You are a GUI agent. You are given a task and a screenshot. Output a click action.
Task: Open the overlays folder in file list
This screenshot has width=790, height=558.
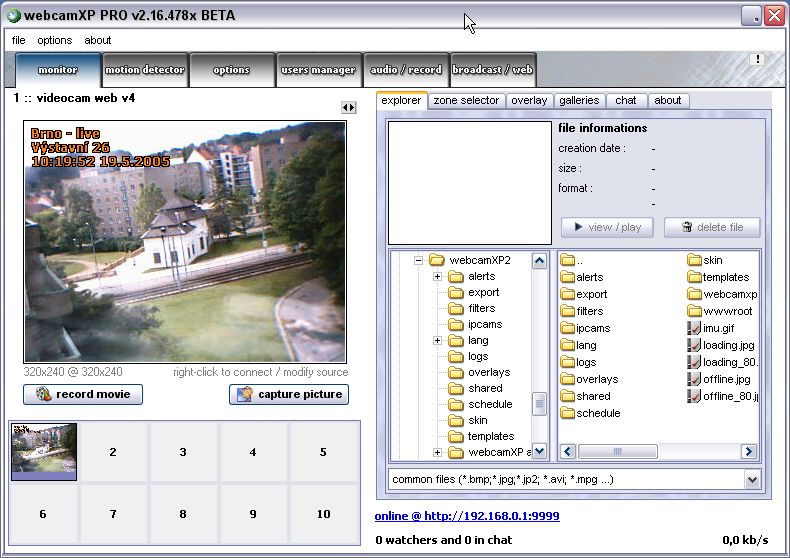click(589, 379)
